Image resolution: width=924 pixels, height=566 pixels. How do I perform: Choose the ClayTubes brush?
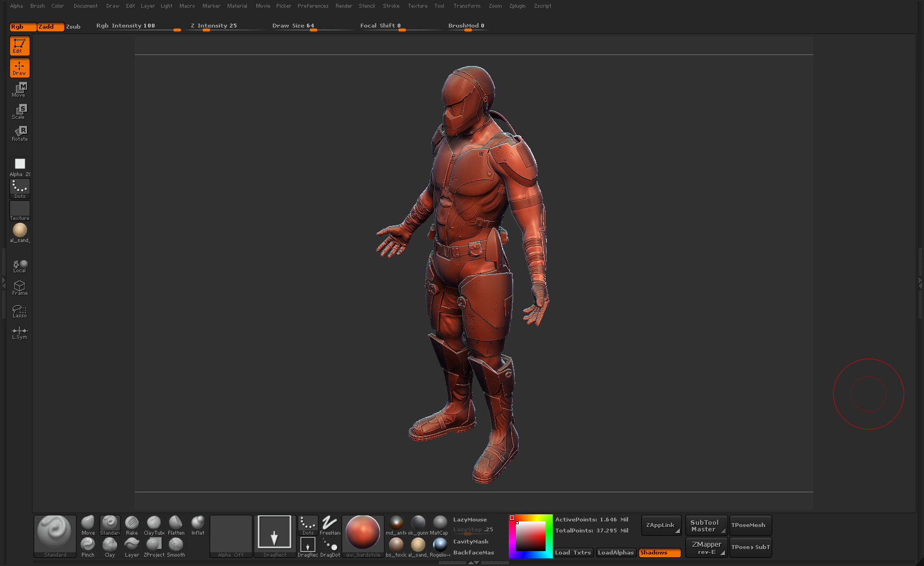click(154, 525)
